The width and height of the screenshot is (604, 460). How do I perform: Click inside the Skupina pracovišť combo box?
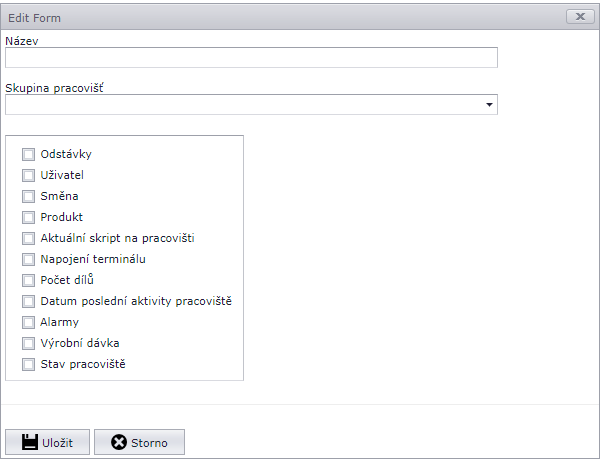coord(240,104)
